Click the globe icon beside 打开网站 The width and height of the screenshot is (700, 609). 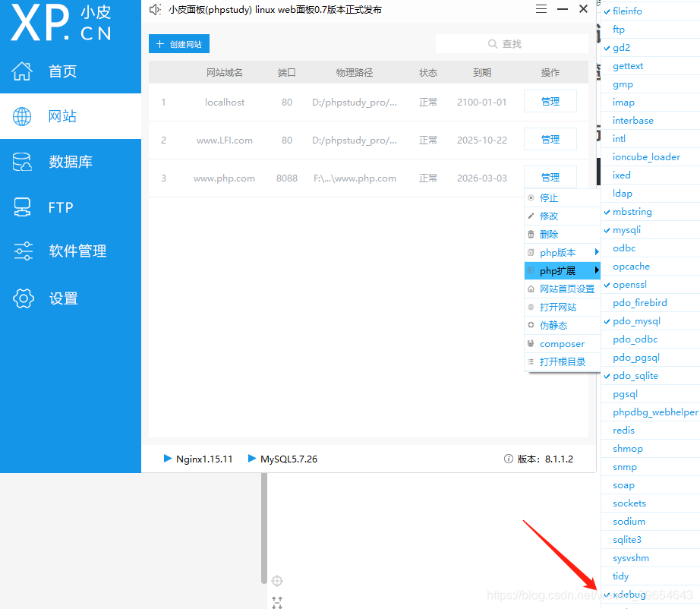[x=531, y=307]
